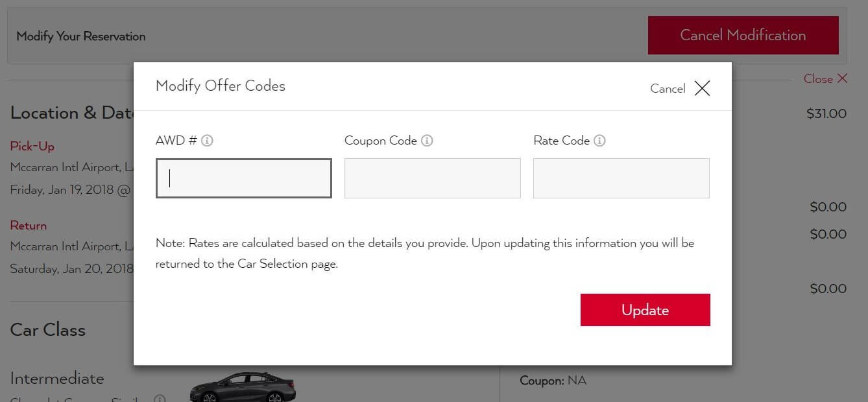
Task: Click the Modify Offer Codes dialog title
Action: pyautogui.click(x=220, y=86)
